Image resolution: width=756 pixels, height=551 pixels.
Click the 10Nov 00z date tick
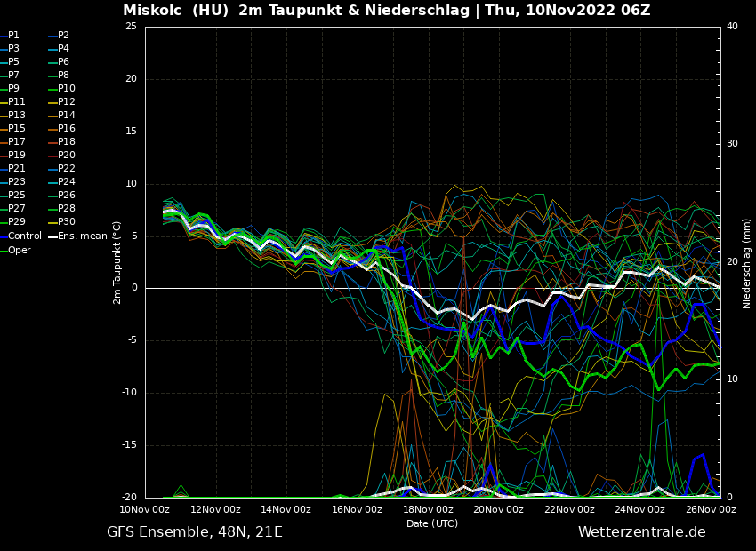point(145,510)
